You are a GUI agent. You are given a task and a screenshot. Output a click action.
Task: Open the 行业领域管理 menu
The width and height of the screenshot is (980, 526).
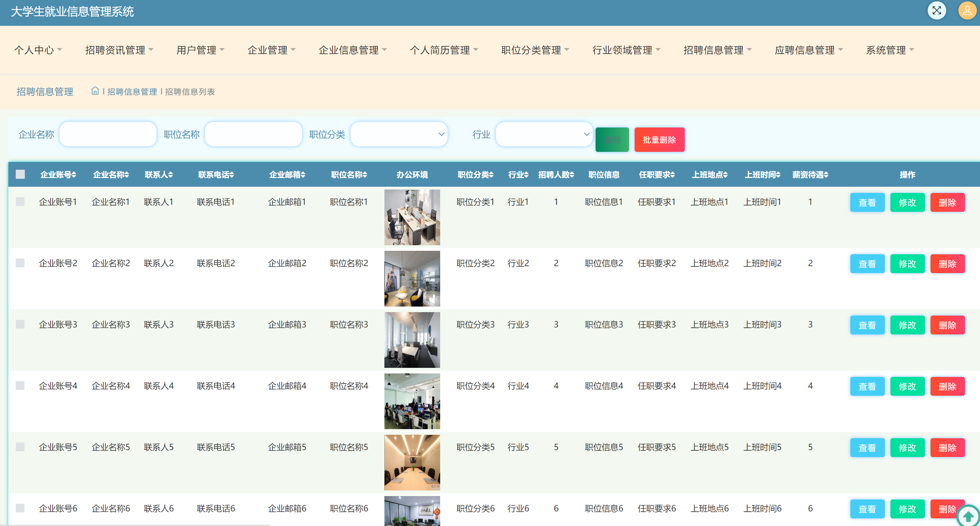click(626, 50)
